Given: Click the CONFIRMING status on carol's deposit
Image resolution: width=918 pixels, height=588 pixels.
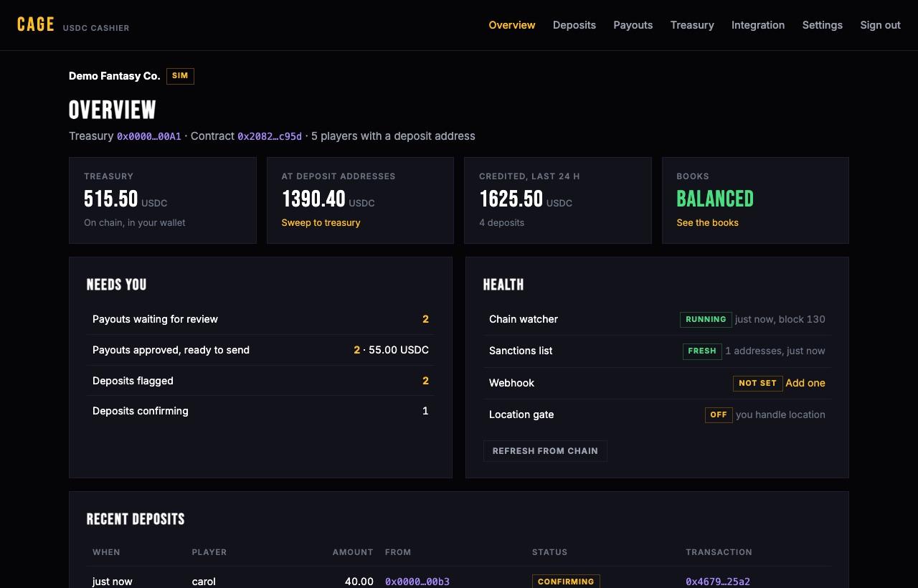Looking at the screenshot, I should click(x=566, y=582).
